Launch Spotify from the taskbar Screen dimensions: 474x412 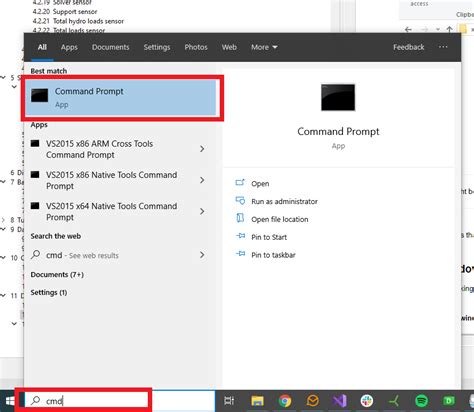[421, 401]
